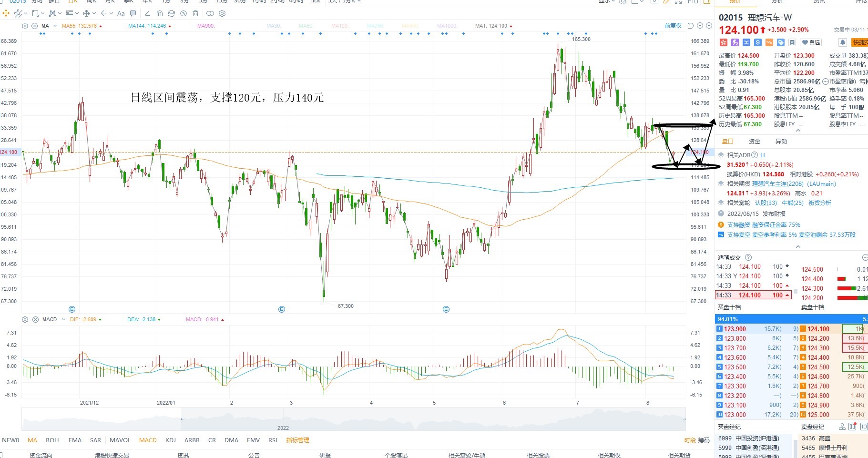868x458 pixels.
Task: Select the magnet snap drawing tool
Action: tap(159, 13)
